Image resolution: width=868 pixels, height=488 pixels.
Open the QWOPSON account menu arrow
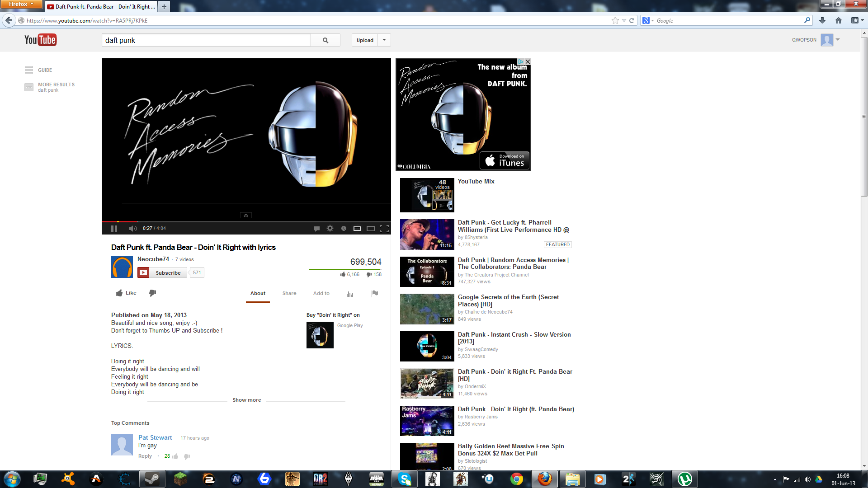point(838,40)
